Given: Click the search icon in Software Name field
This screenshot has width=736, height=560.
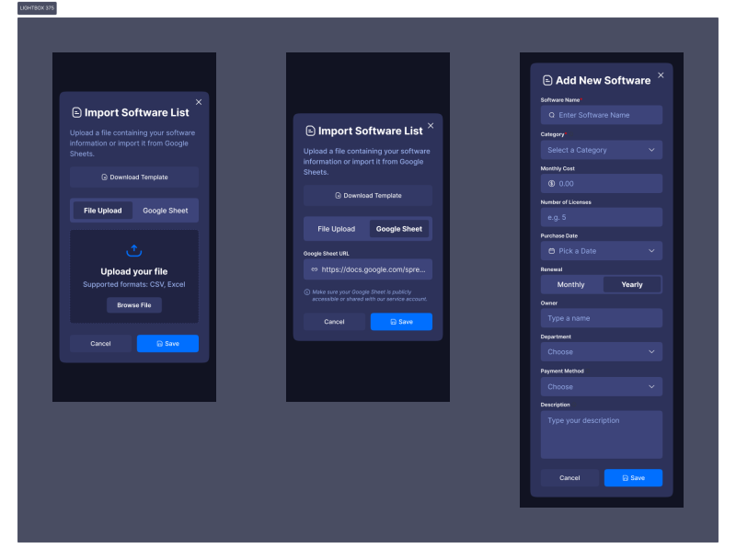Looking at the screenshot, I should point(551,115).
